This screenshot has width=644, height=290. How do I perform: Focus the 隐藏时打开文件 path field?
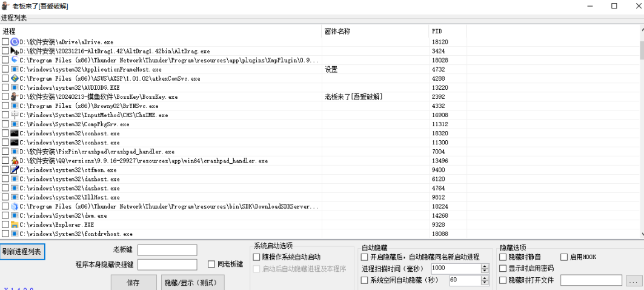click(591, 280)
